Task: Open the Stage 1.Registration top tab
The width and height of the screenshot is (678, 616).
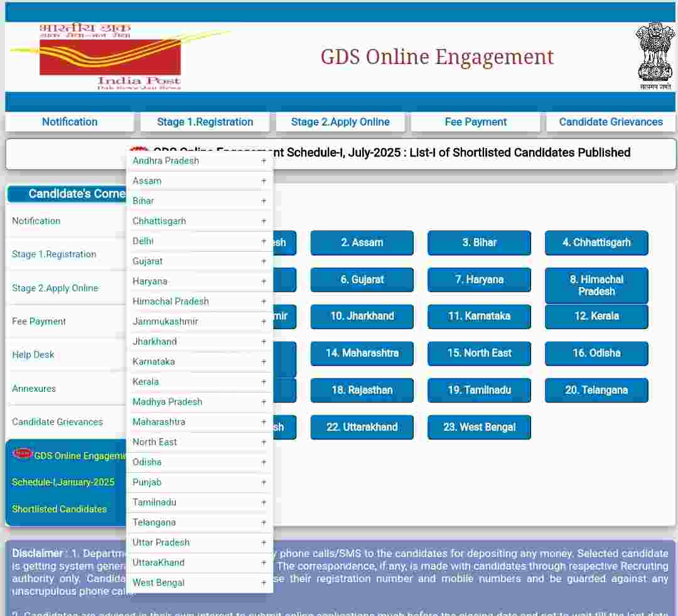Action: 205,122
